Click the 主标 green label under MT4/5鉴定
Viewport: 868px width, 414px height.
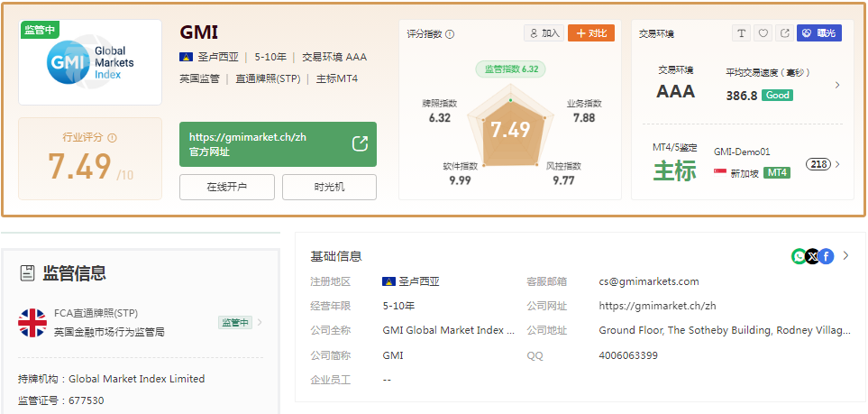(675, 171)
